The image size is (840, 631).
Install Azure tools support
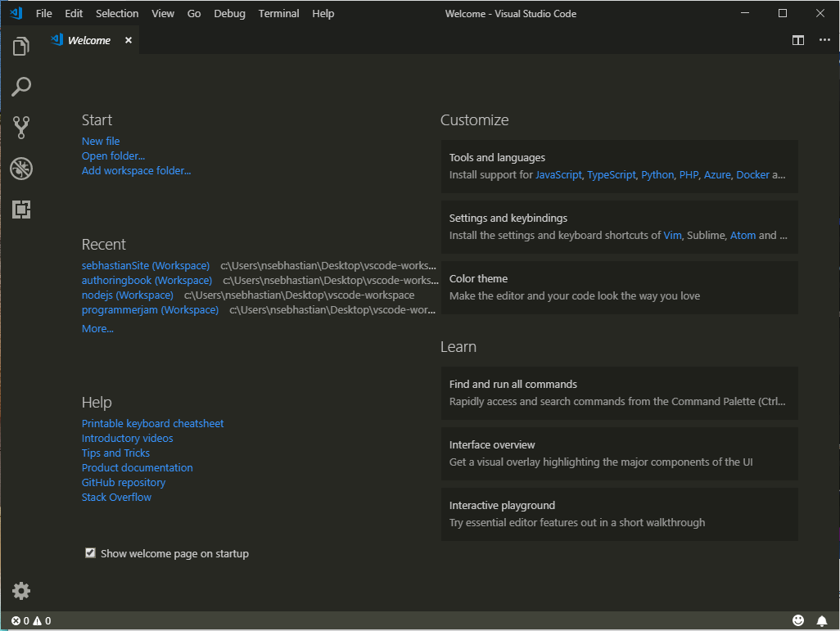[717, 174]
